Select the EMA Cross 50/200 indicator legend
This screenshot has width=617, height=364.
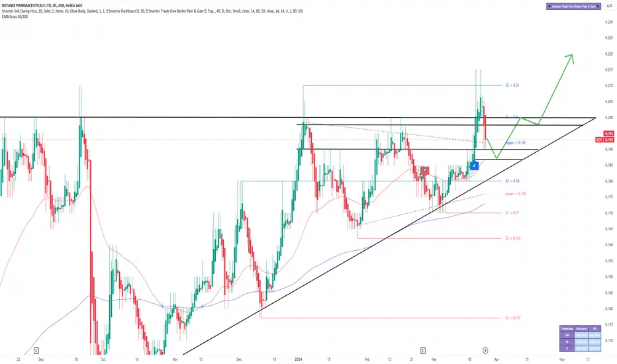click(15, 17)
